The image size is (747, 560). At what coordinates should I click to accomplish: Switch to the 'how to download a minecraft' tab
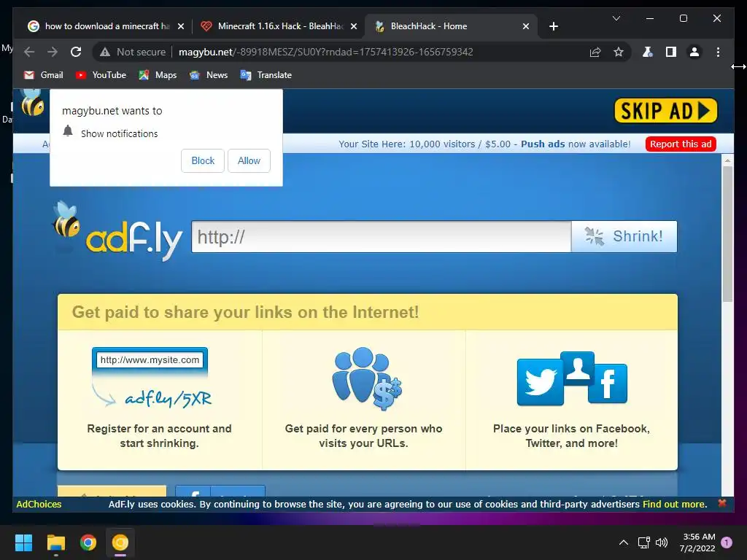107,26
